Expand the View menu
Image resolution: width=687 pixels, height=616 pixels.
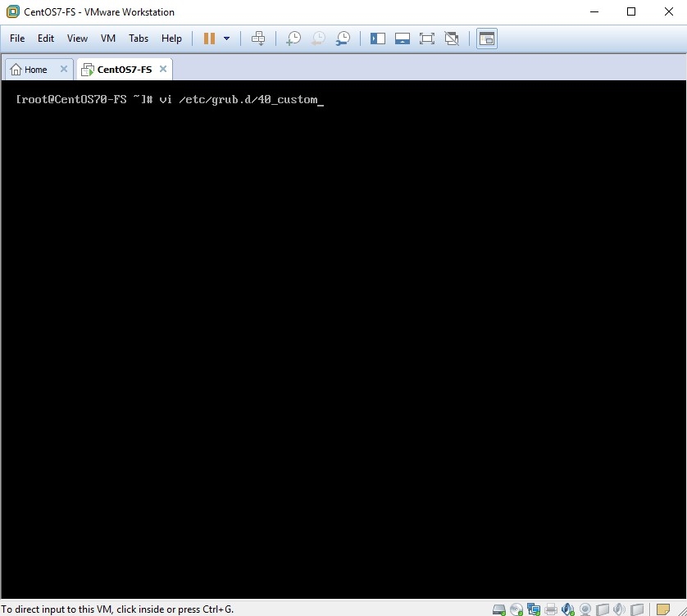pyautogui.click(x=77, y=38)
